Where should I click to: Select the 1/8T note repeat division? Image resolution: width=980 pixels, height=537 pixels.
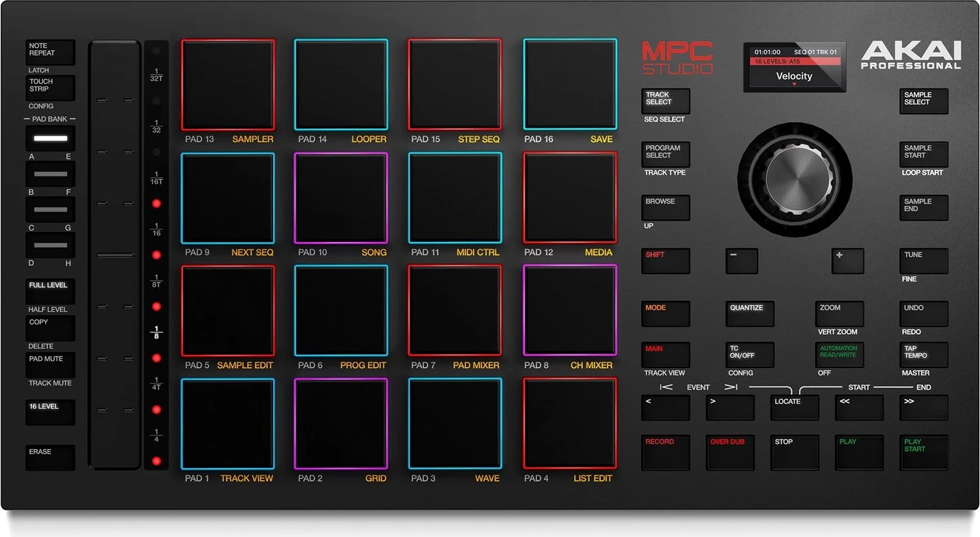pyautogui.click(x=156, y=281)
